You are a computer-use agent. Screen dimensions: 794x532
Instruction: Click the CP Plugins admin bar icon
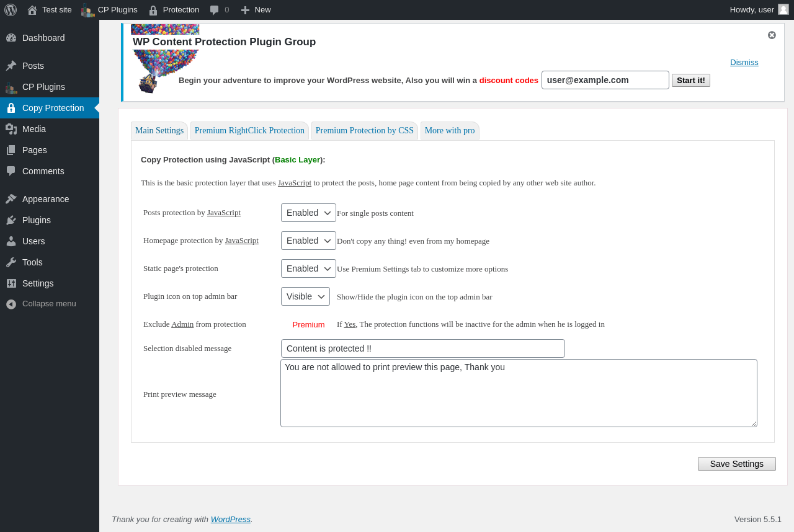87,10
